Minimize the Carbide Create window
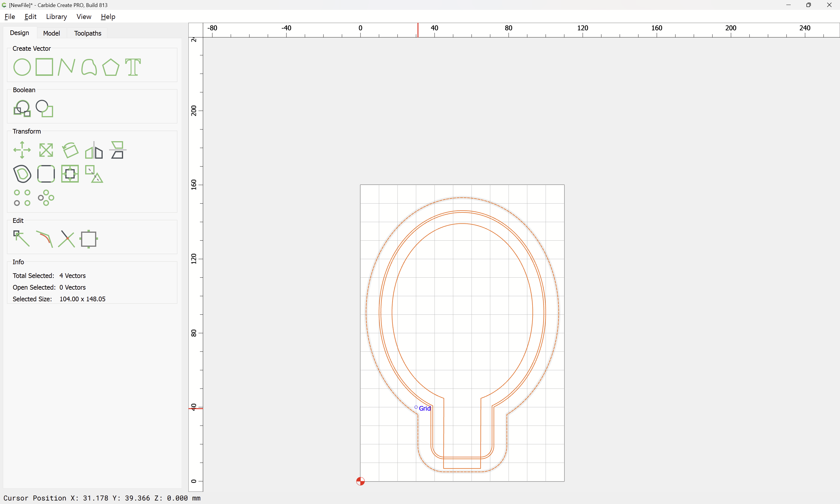Viewport: 840px width, 504px height. coord(788,5)
